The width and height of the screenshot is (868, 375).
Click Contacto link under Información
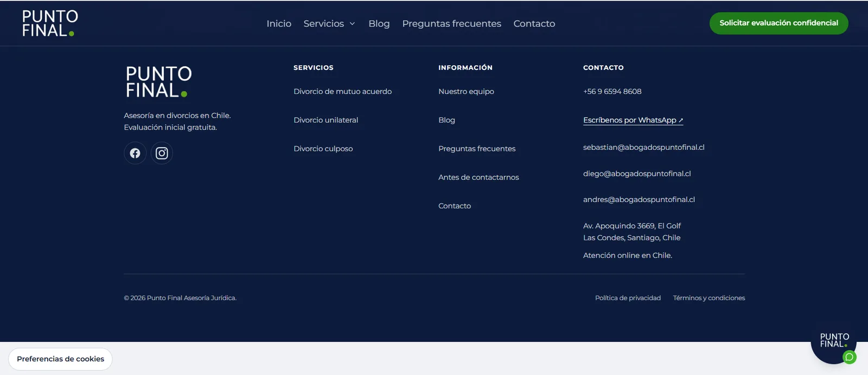[x=455, y=206]
